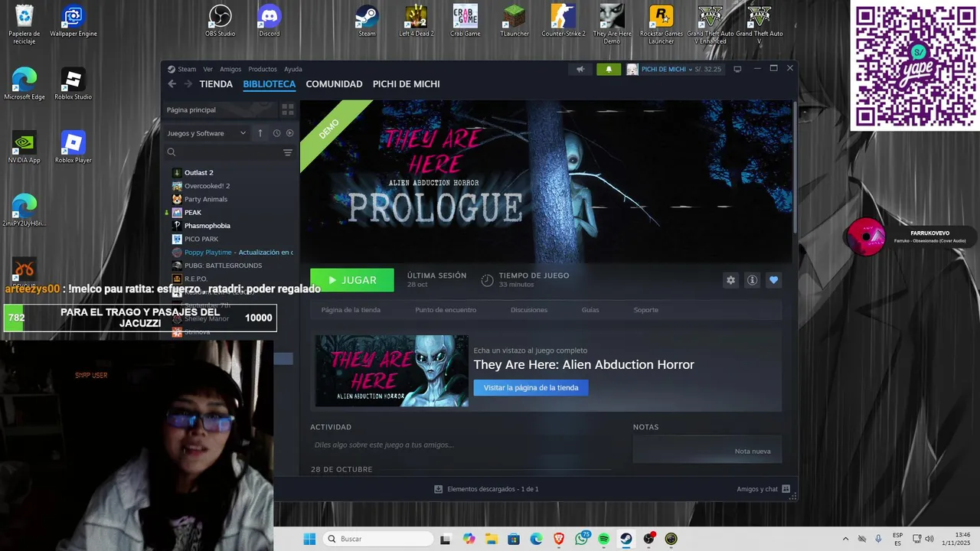The height and width of the screenshot is (551, 980).
Task: Open OBS Studio desktop icon
Action: pyautogui.click(x=220, y=21)
